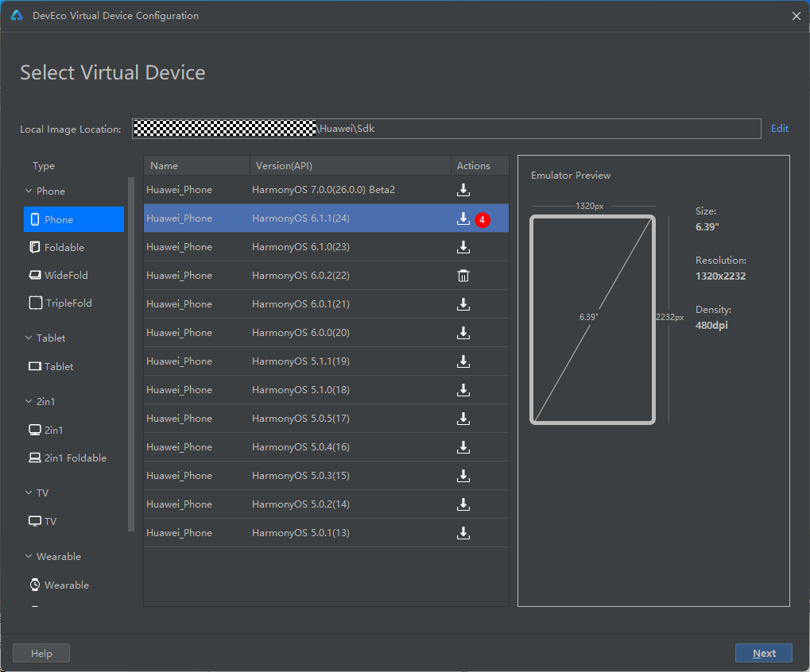
Task: Select the HarmonyOS 5.0.3(15) row
Action: click(326, 475)
